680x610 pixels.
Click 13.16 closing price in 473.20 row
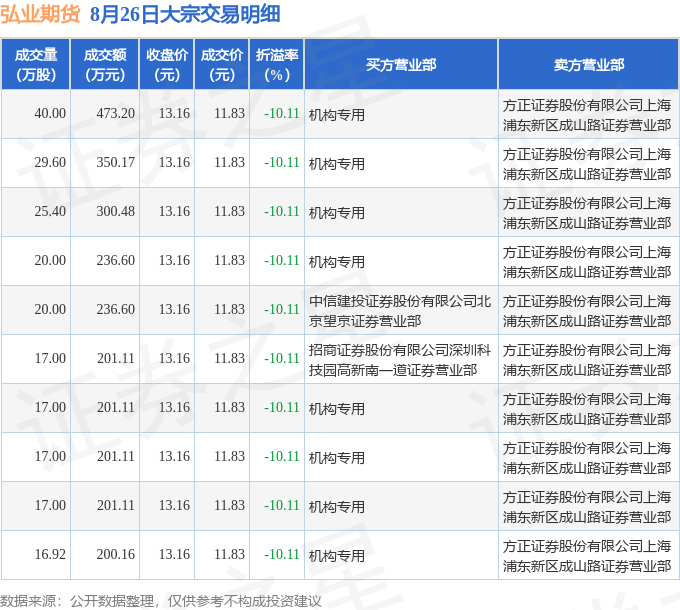174,114
